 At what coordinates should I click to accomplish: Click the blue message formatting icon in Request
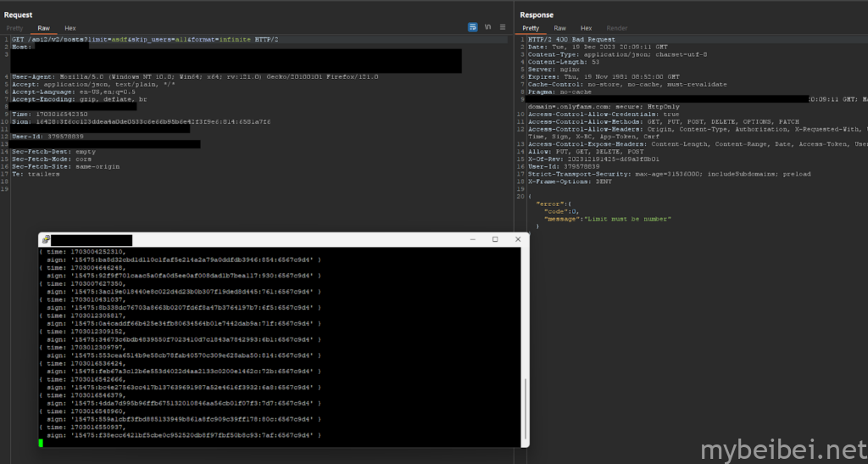(472, 27)
